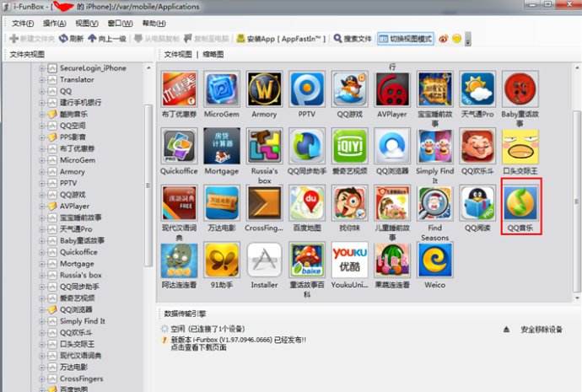Image resolution: width=582 pixels, height=392 pixels.
Task: Click the app grid vertical scrollbar
Action: click(577, 201)
